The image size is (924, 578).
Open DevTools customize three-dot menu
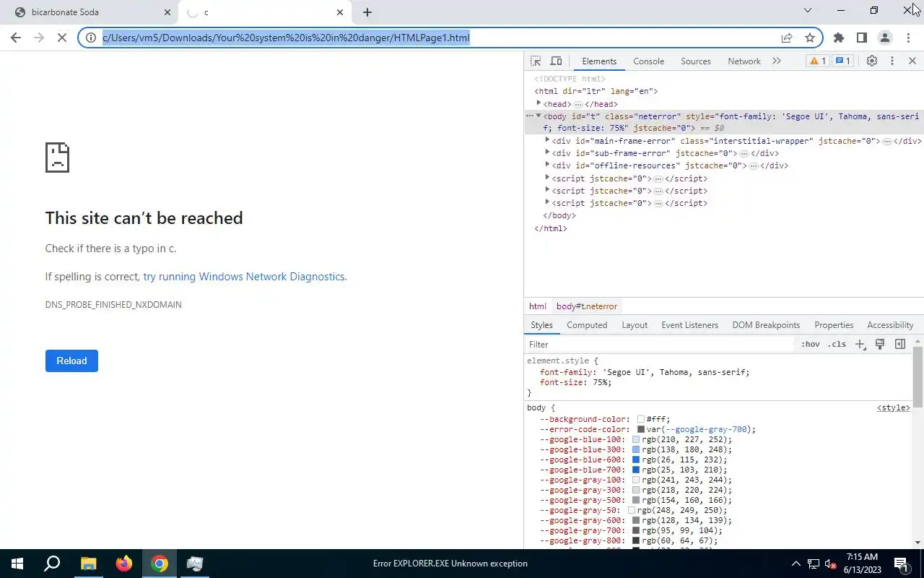pyautogui.click(x=892, y=61)
